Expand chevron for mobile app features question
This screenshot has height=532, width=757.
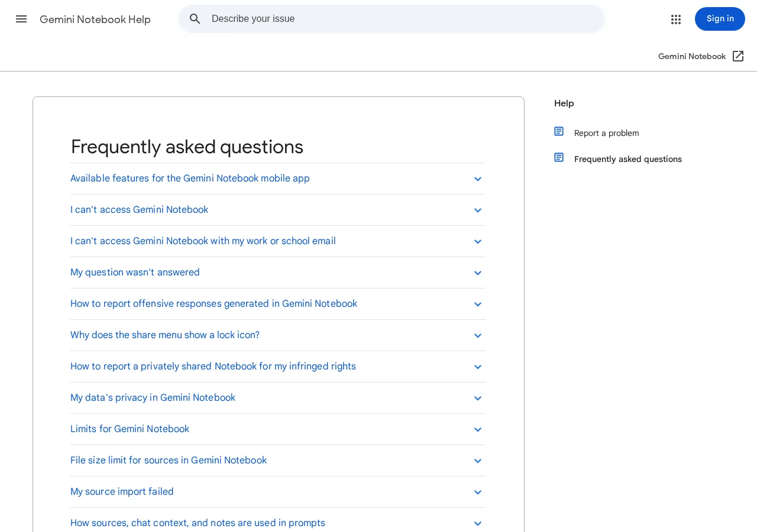478,179
